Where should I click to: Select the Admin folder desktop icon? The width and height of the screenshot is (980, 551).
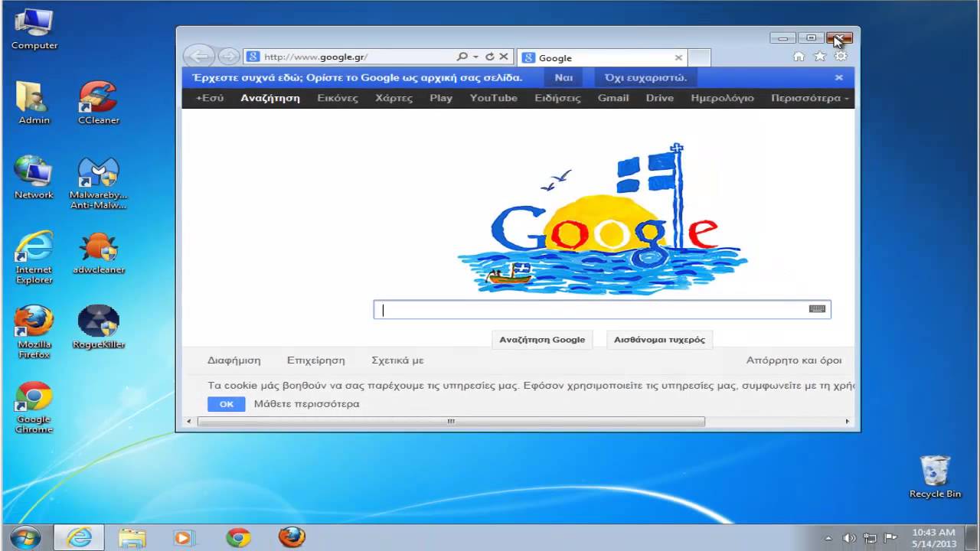click(34, 103)
